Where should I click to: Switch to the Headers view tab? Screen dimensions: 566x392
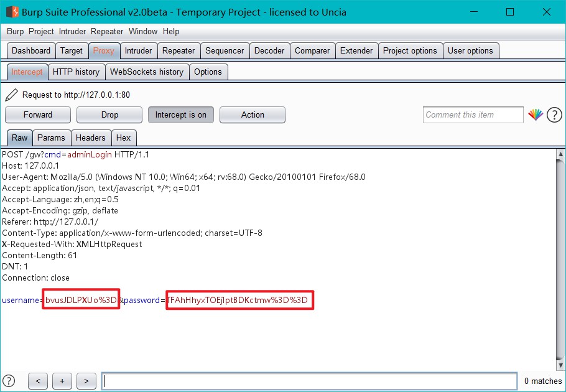[x=91, y=138]
